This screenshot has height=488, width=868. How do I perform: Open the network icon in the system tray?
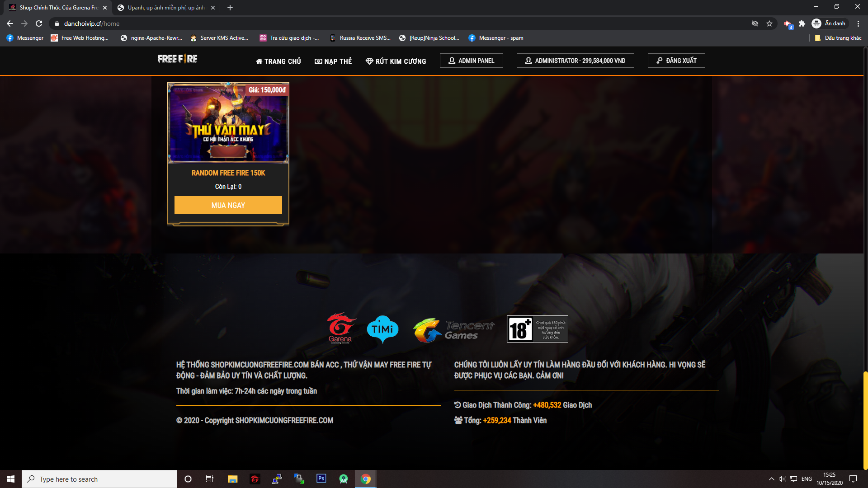793,479
